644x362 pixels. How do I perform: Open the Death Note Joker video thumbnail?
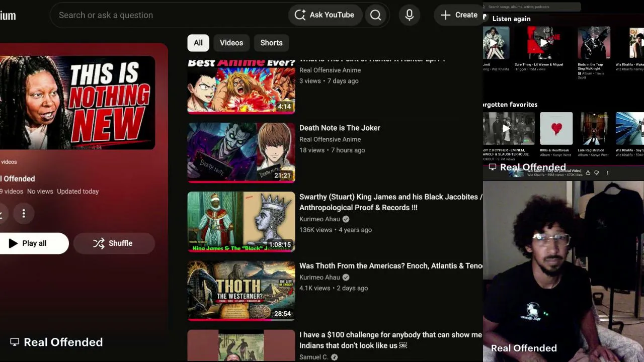(x=242, y=152)
